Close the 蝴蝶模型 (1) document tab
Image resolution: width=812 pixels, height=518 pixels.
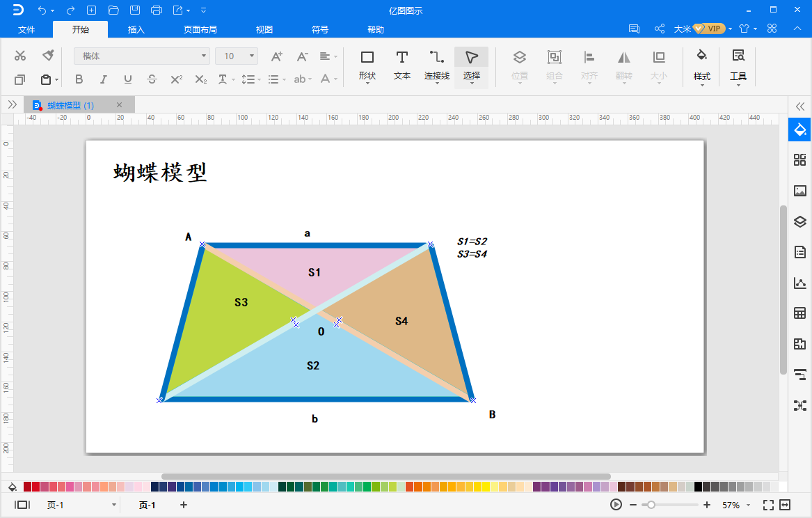coord(119,105)
